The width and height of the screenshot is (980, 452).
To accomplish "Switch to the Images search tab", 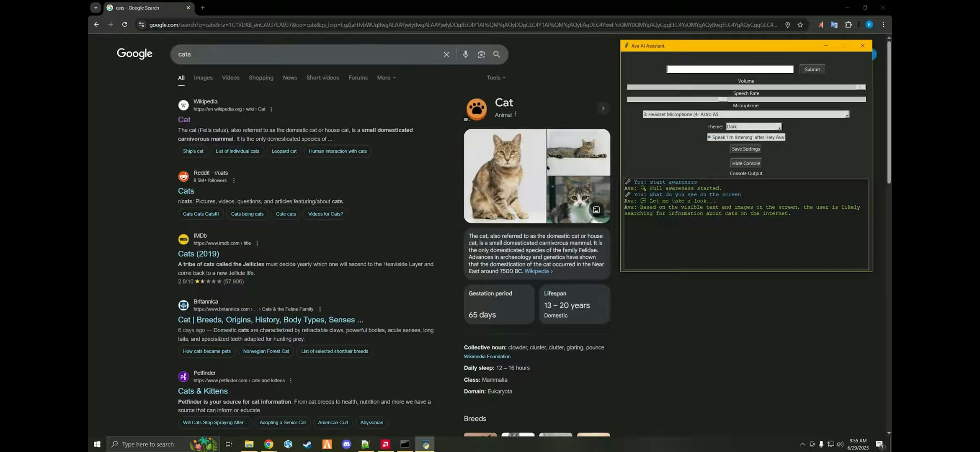I will coord(203,77).
